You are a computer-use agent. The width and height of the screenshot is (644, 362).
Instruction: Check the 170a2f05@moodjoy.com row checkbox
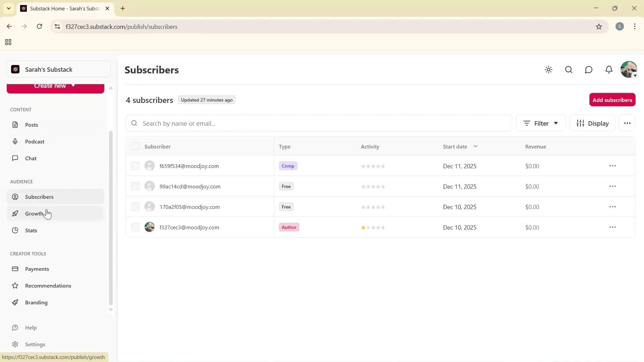(x=135, y=206)
